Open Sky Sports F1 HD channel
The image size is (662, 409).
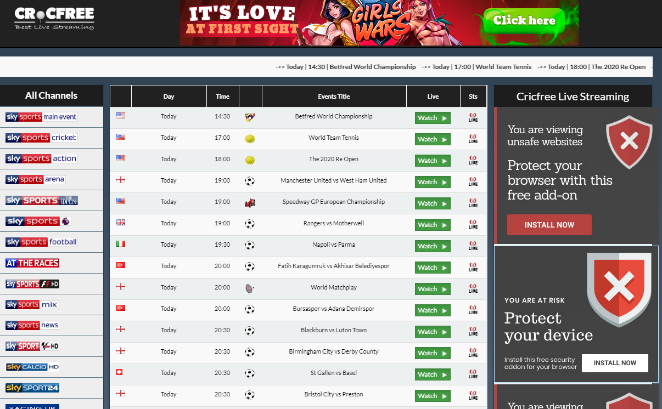pos(33,284)
